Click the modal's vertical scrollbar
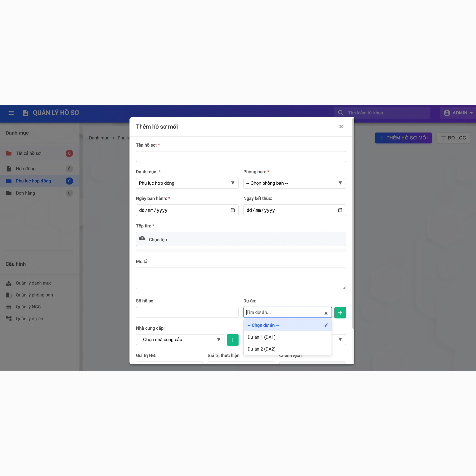 353,223
